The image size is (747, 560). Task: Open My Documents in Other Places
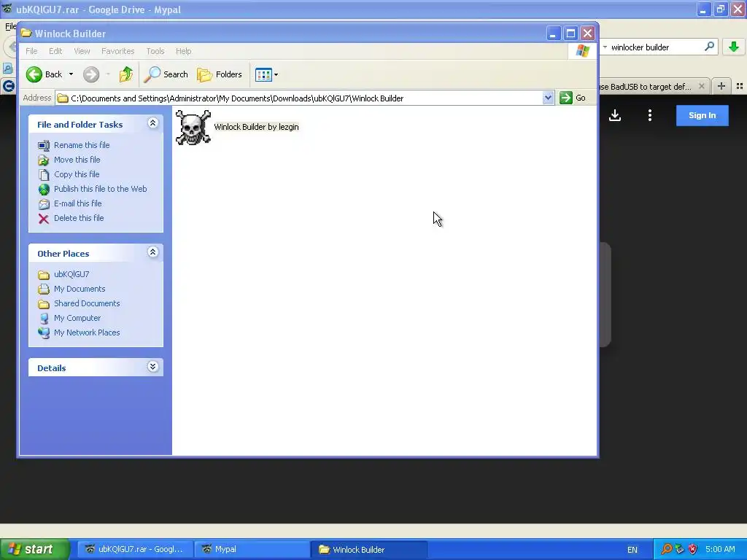click(80, 289)
